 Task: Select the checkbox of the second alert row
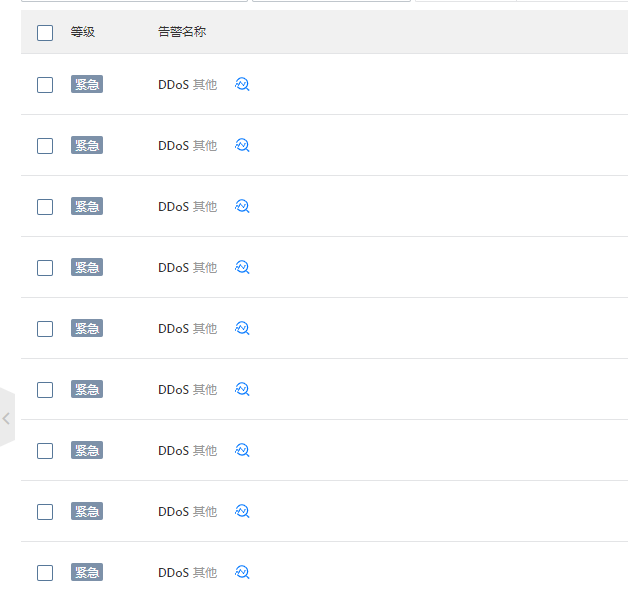click(45, 146)
